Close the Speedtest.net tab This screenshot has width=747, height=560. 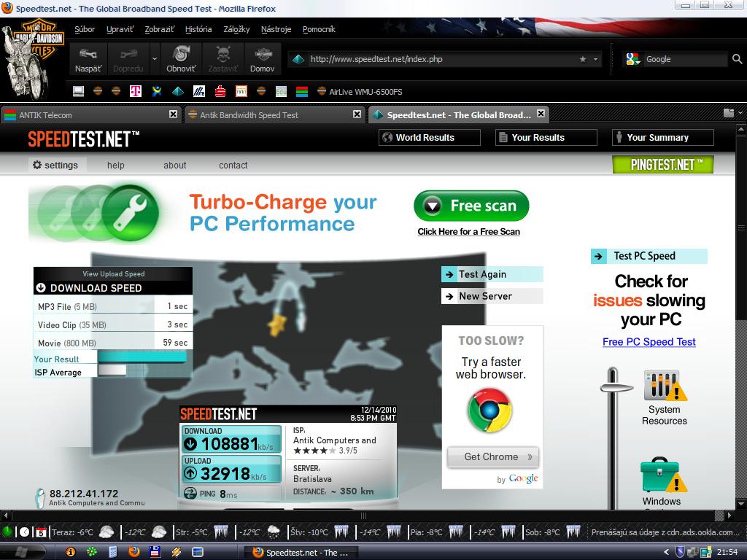tap(541, 113)
